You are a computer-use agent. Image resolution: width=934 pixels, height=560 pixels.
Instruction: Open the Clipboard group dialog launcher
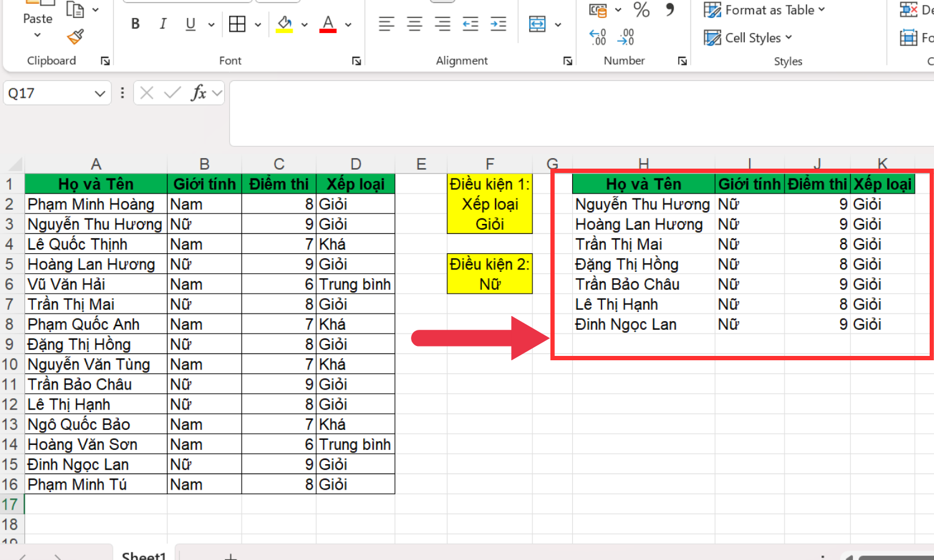pyautogui.click(x=105, y=61)
